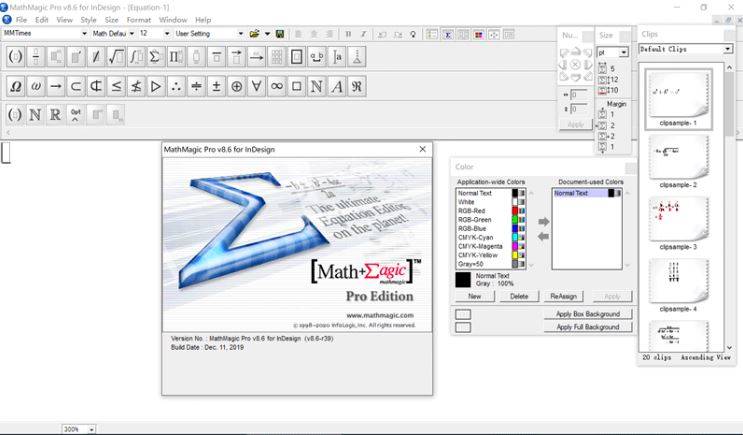The height and width of the screenshot is (435, 743).
Task: Click the Apply Box Background button
Action: pyautogui.click(x=588, y=314)
